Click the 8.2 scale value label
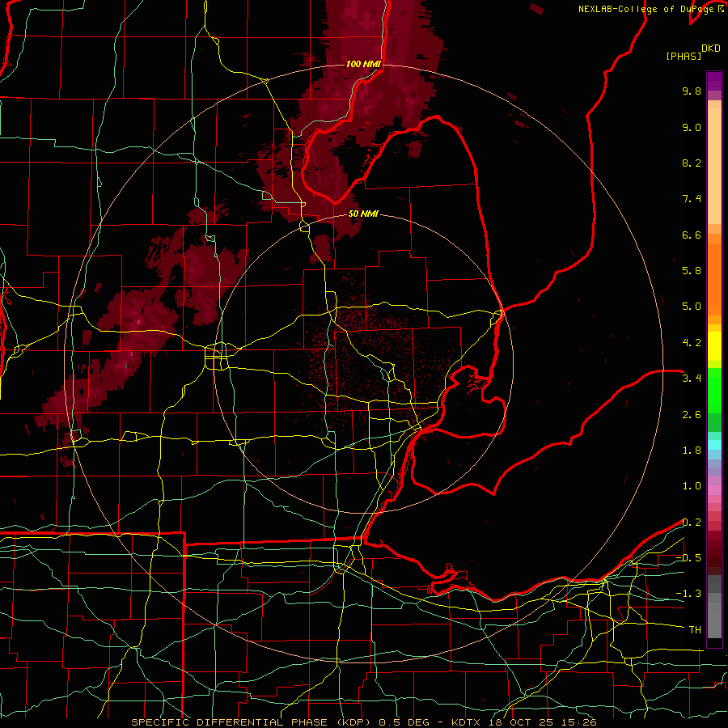Viewport: 728px width, 728px height. point(692,163)
